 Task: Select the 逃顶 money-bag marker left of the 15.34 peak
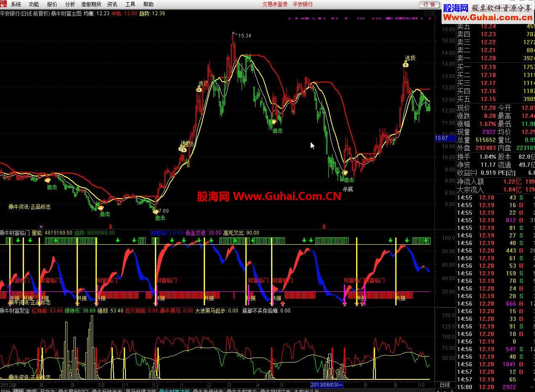pos(199,89)
